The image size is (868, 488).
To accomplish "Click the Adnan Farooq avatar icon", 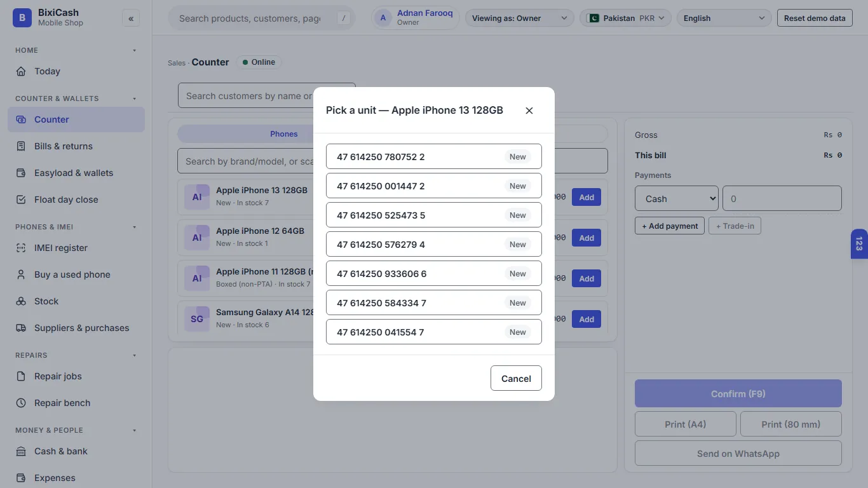I will pyautogui.click(x=383, y=18).
